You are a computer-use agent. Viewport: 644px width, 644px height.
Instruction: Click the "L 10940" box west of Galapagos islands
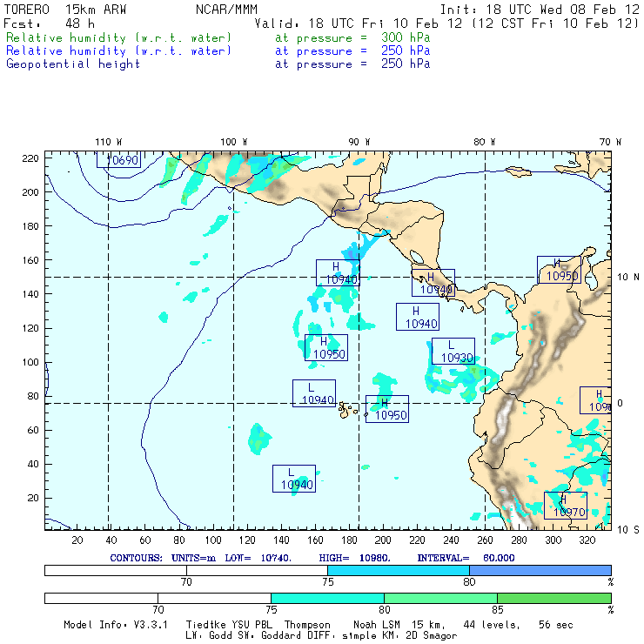tap(314, 393)
